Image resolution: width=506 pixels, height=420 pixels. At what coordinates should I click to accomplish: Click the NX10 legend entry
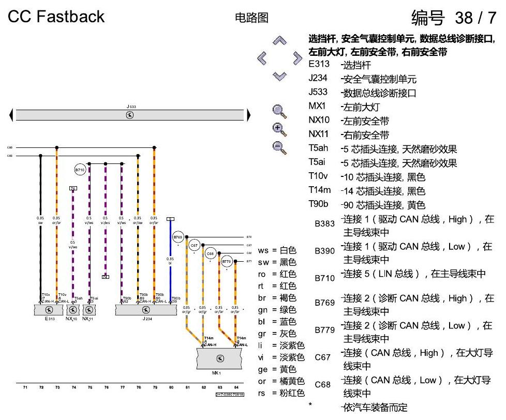tap(349, 121)
